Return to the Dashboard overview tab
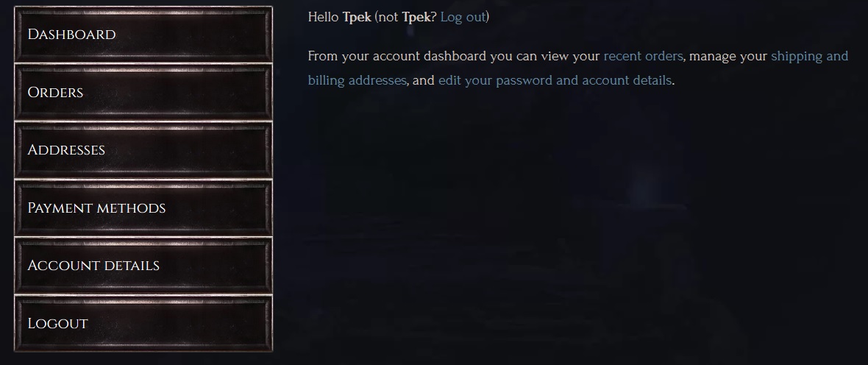Image resolution: width=868 pixels, height=365 pixels. [143, 35]
